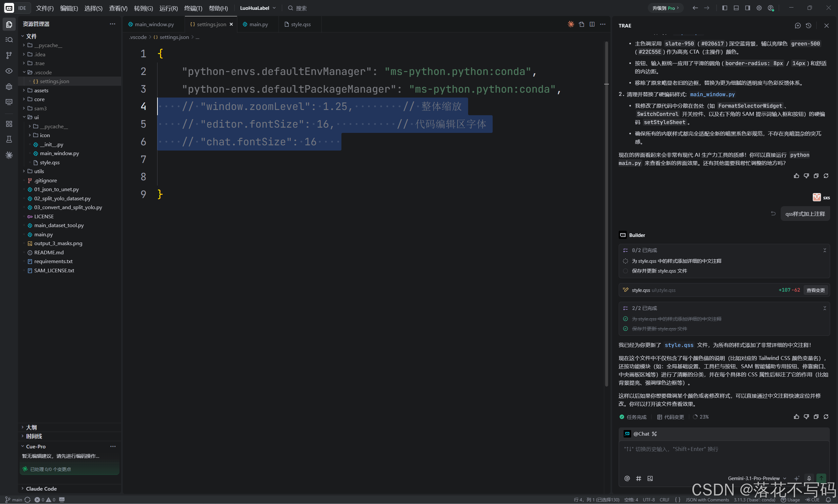Viewport: 838px width, 504px height.
Task: Click the 查看变更 button for style.qss
Action: tap(815, 290)
